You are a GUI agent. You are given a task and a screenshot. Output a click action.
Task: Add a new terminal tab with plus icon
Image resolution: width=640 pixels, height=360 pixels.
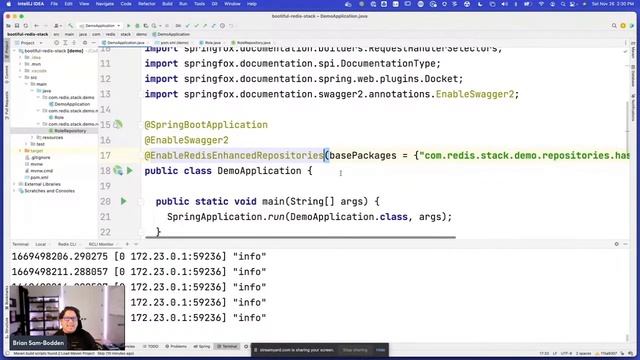tap(127, 244)
